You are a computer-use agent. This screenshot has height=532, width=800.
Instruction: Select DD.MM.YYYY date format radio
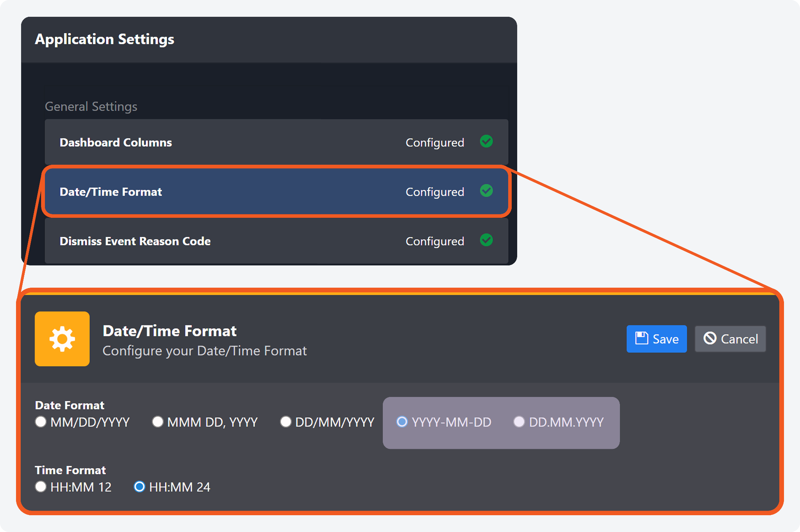pos(519,422)
